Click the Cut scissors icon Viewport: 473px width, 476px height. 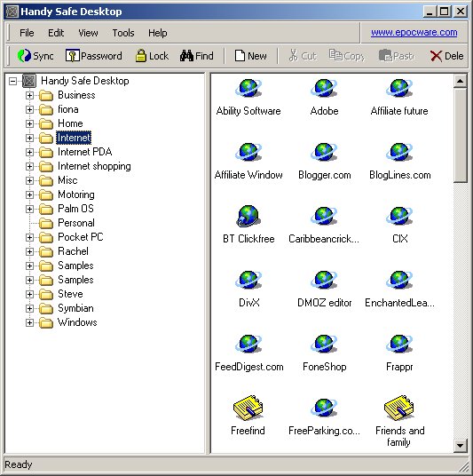coord(293,56)
